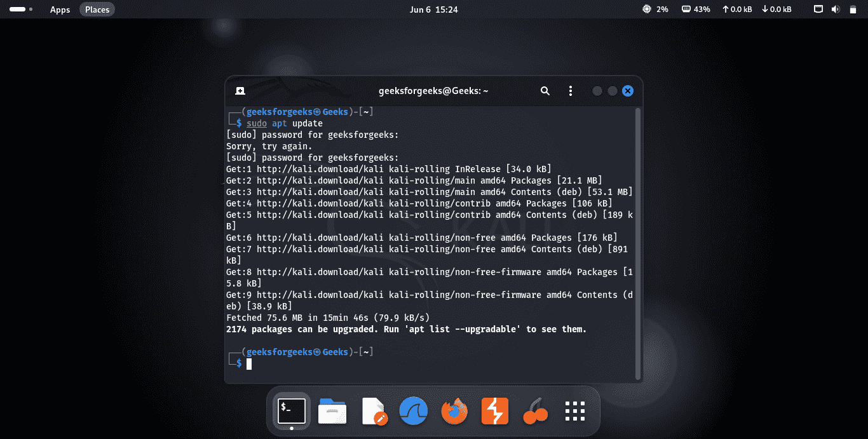Open the wired network status icon

click(x=818, y=10)
